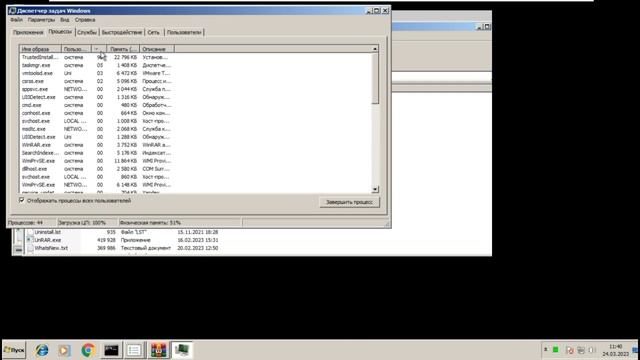Open the Пуск start button
The image size is (640, 360).
click(14, 350)
